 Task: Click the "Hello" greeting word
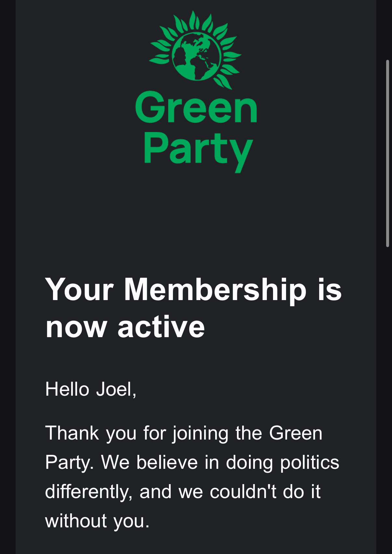(67, 389)
